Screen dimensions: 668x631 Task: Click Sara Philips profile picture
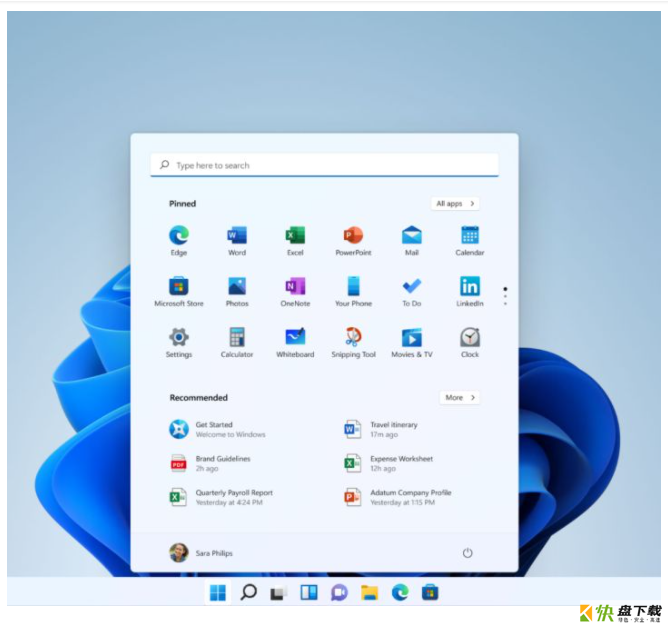point(179,553)
